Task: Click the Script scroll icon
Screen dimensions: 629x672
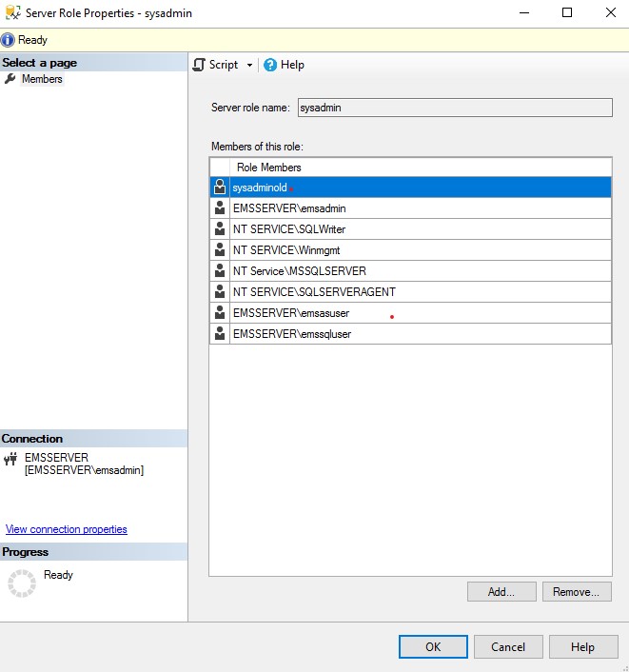Action: pos(199,65)
